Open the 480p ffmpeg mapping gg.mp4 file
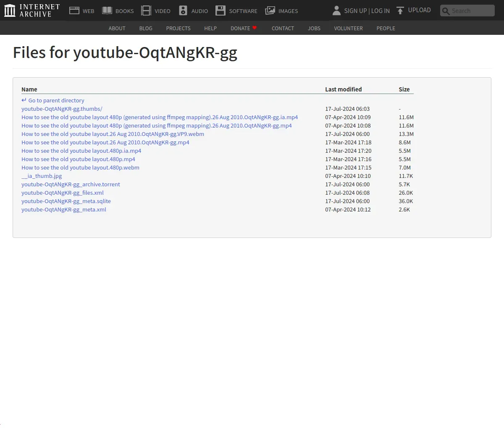This screenshot has height=428, width=504. [157, 125]
